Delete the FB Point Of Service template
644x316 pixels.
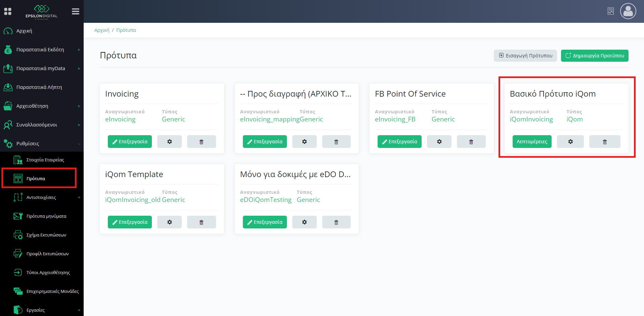[471, 142]
